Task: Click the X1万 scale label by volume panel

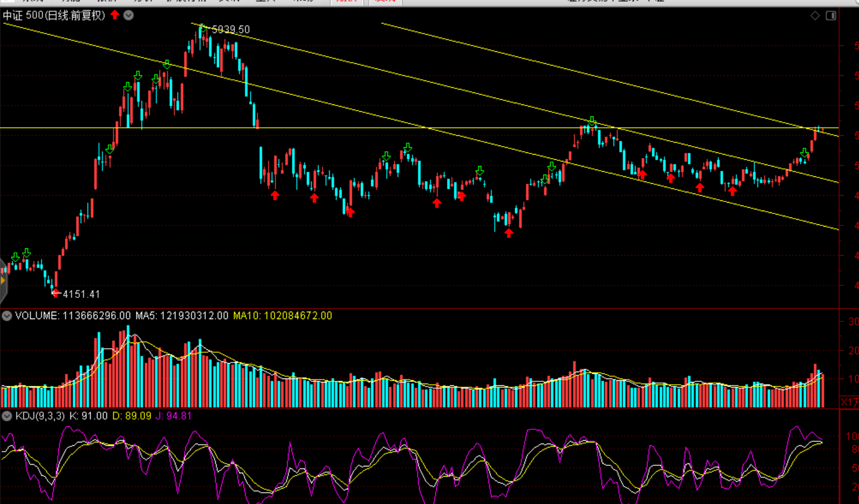Action: [849, 402]
